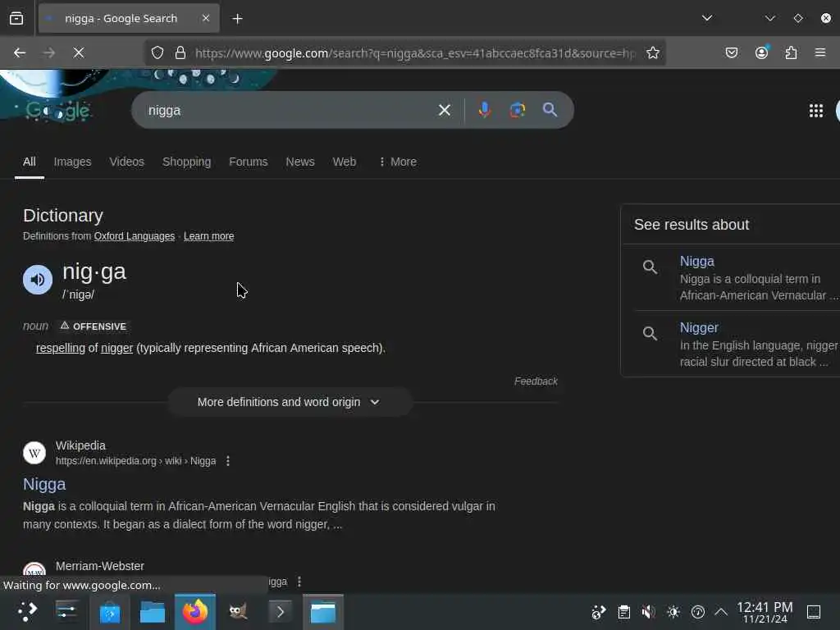Switch to Firefox in the taskbar

pos(195,612)
